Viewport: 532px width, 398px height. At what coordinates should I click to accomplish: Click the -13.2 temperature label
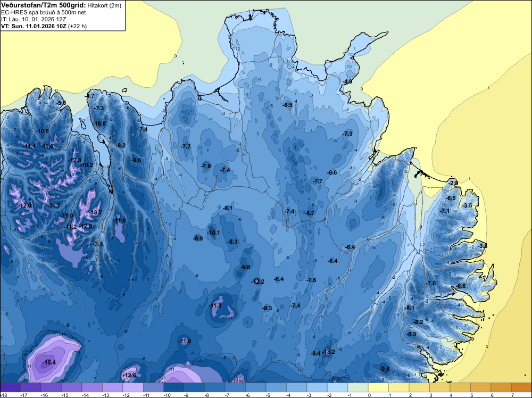328,352
